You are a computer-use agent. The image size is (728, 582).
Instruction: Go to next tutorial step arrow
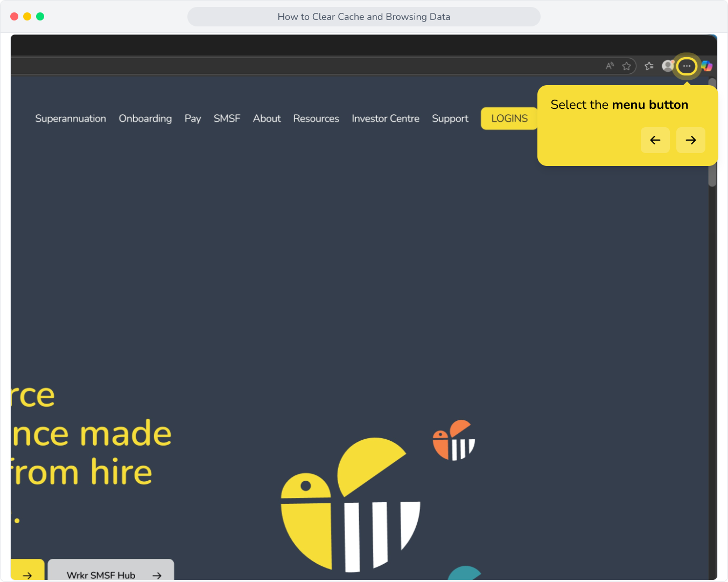click(691, 140)
